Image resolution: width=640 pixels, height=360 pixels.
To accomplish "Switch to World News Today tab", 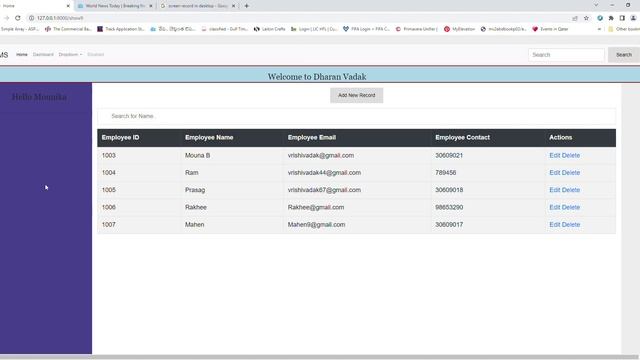I will 115,6.
